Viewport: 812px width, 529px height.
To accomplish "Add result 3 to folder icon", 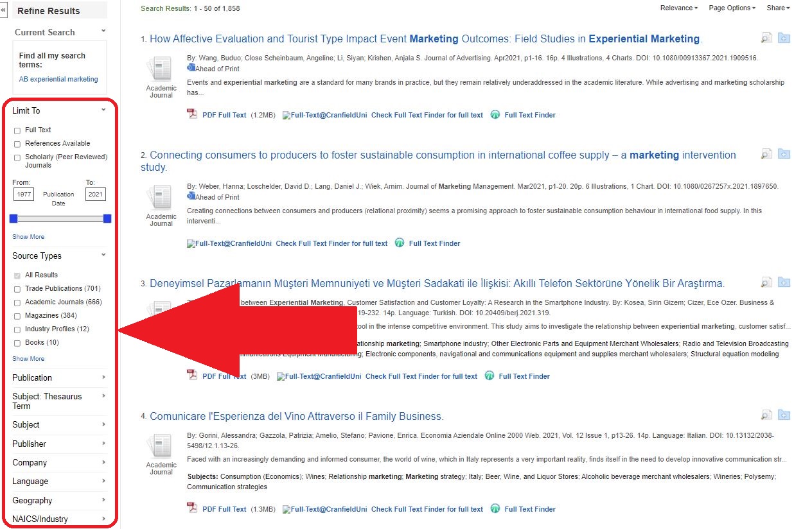I will pos(784,282).
